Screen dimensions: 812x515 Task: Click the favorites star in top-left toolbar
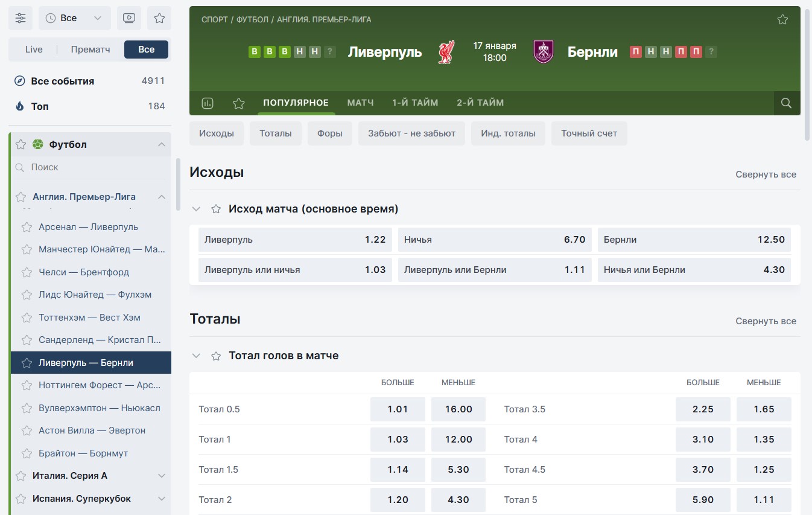159,18
